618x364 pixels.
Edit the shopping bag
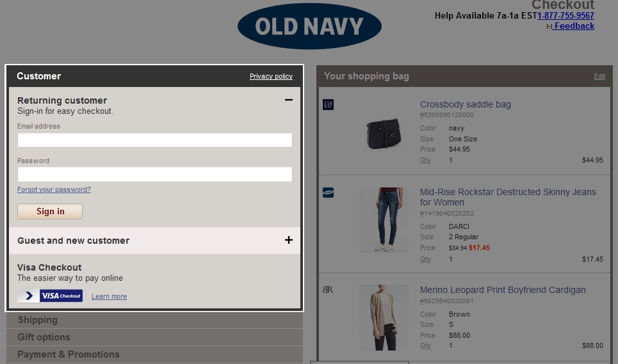pyautogui.click(x=599, y=76)
